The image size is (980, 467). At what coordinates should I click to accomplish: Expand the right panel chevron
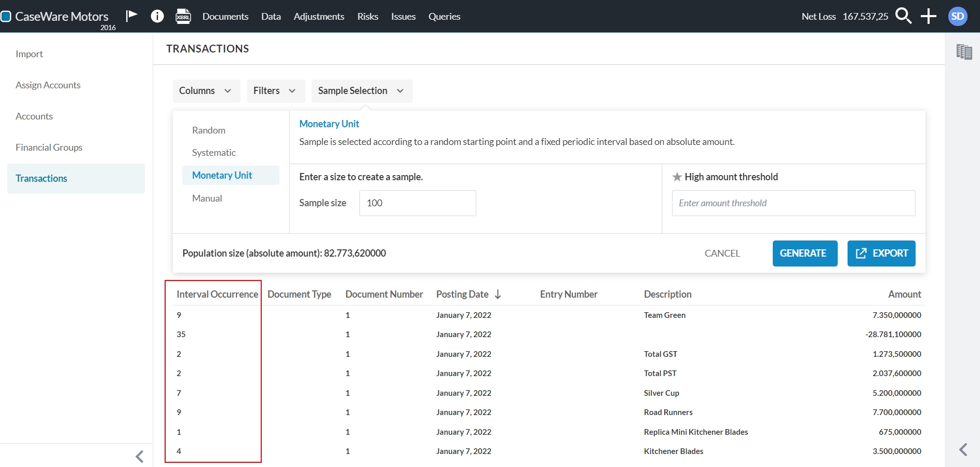point(963,449)
